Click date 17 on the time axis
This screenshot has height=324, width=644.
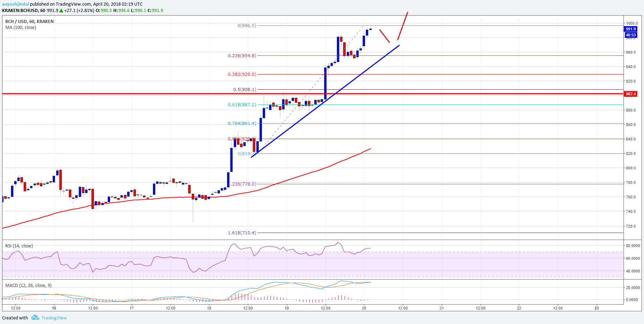(132, 308)
